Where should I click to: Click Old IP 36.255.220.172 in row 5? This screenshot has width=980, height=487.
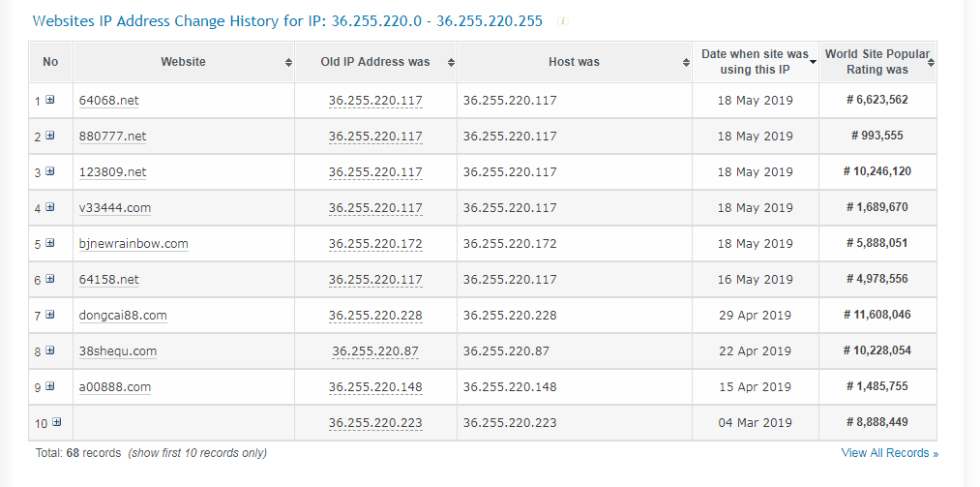(x=375, y=244)
